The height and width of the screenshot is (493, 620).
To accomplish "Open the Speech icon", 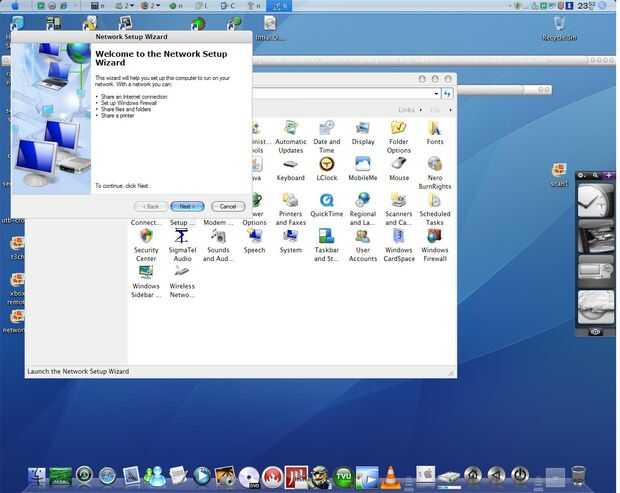I will coord(254,241).
